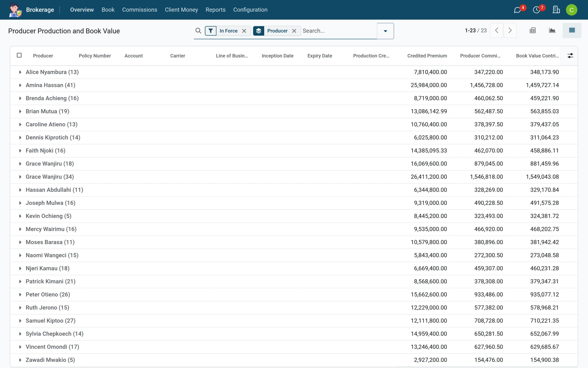The height and width of the screenshot is (368, 588).
Task: Sort by Credited Premium column header
Action: coord(427,56)
